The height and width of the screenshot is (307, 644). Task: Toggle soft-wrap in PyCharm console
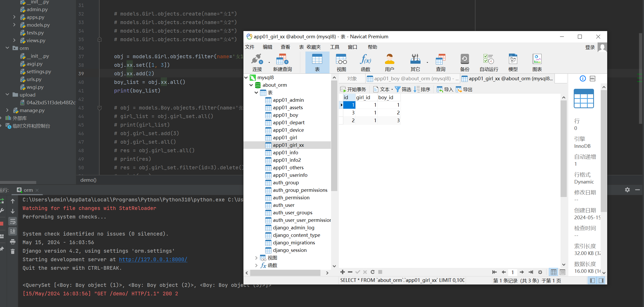(12, 221)
